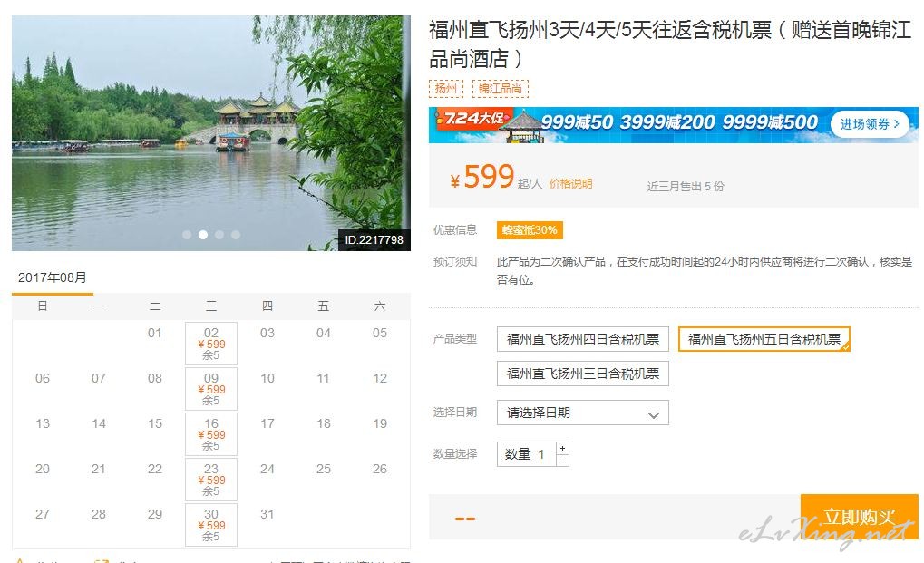Click the 锦江品尚 tag

coord(501,88)
